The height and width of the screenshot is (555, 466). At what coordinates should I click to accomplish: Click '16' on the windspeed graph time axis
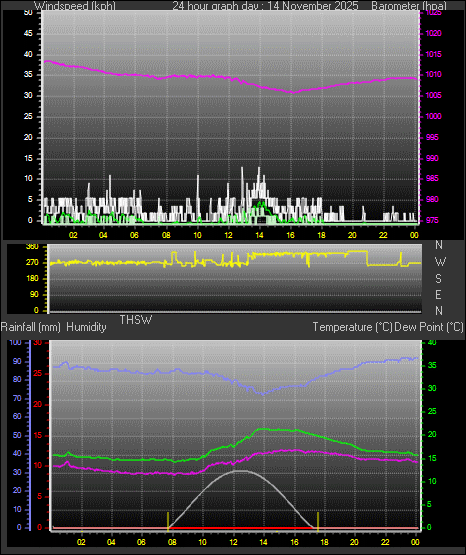(x=290, y=235)
